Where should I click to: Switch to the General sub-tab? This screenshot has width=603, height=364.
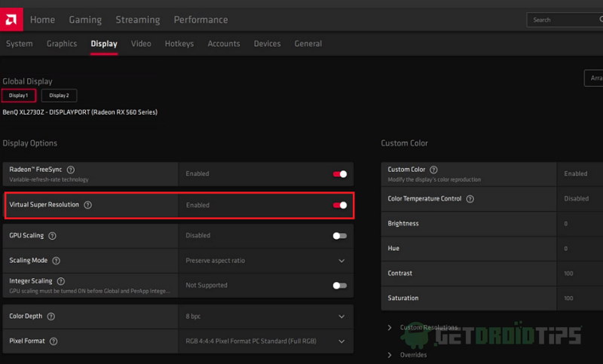click(308, 44)
